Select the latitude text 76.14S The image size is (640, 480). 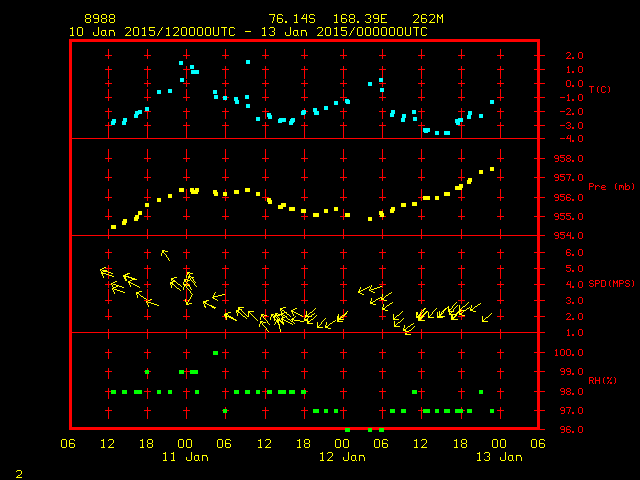click(292, 19)
